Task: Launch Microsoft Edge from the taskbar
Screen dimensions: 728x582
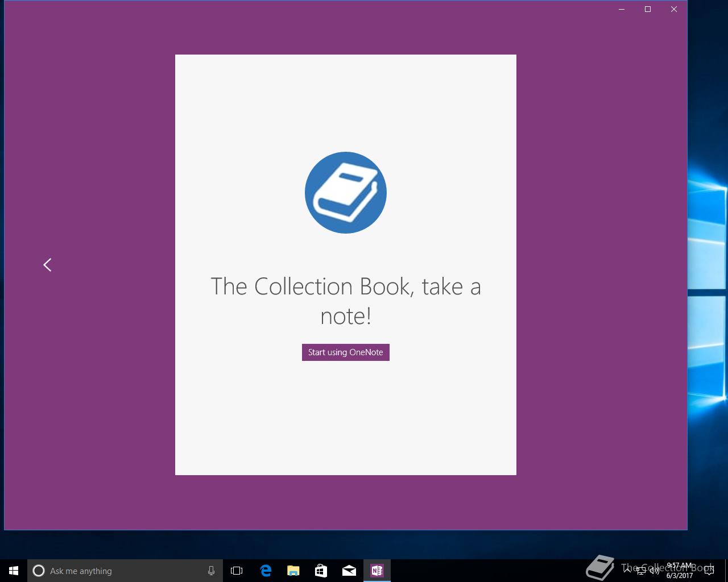Action: pos(265,571)
